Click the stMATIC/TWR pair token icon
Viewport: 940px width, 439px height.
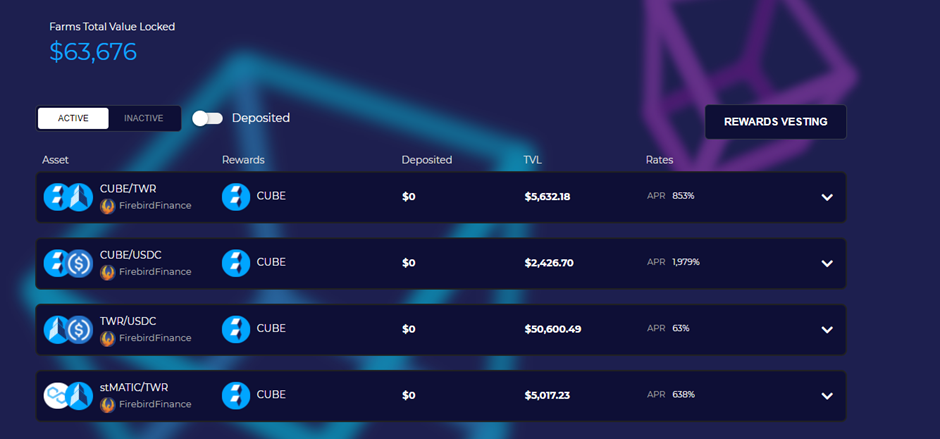pos(68,396)
